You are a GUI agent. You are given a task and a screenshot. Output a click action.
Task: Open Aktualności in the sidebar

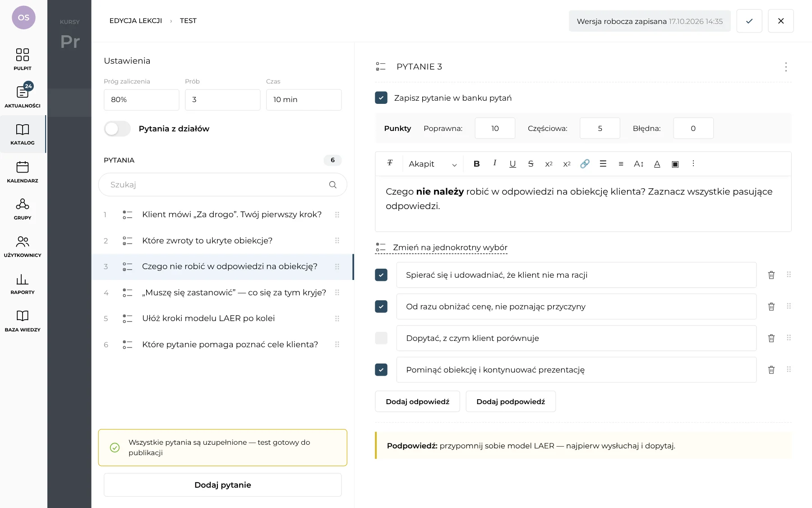(x=23, y=96)
